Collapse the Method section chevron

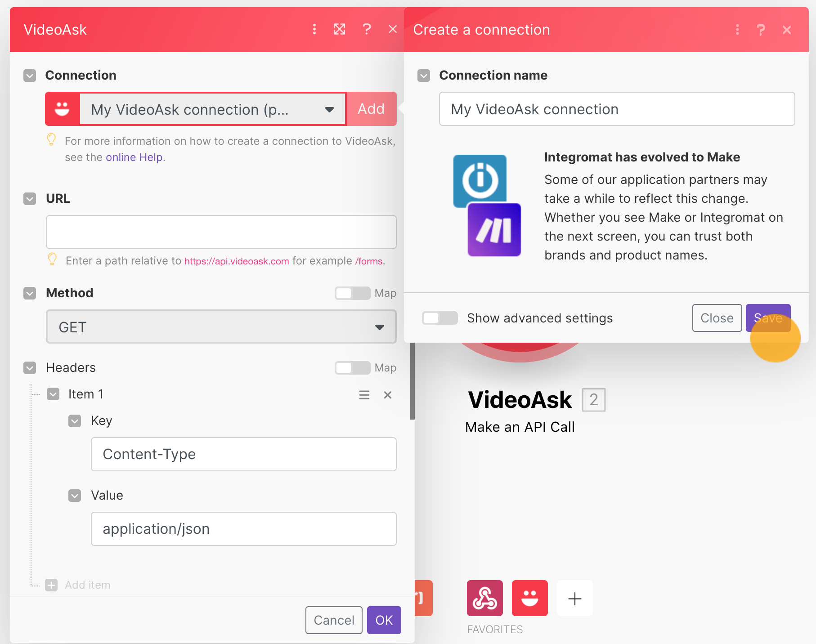(x=30, y=293)
